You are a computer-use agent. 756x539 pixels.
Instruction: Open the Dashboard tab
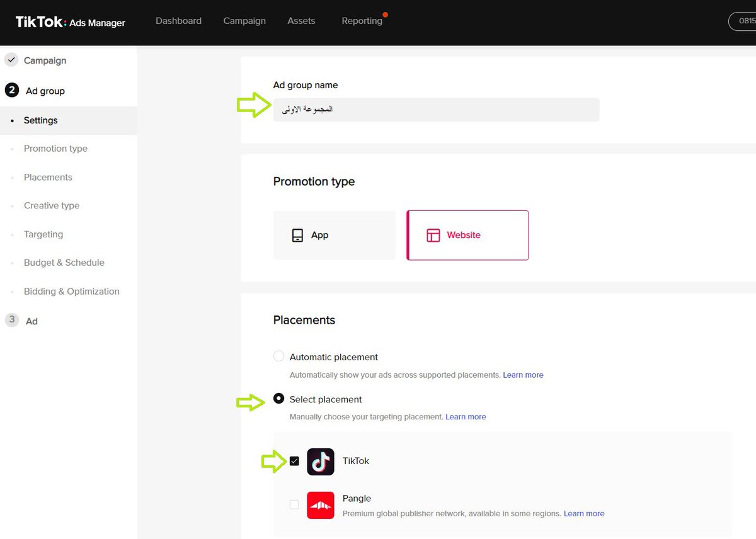(178, 21)
